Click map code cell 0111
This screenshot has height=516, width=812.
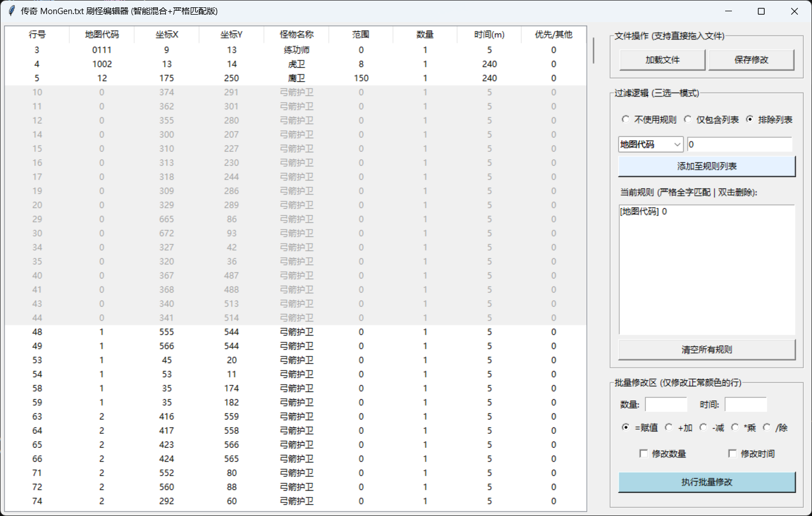pyautogui.click(x=101, y=50)
